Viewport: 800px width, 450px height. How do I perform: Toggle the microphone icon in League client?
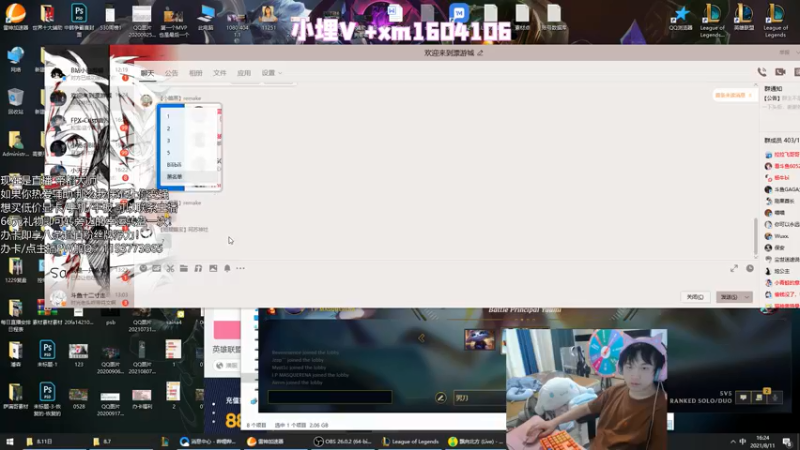(x=775, y=397)
